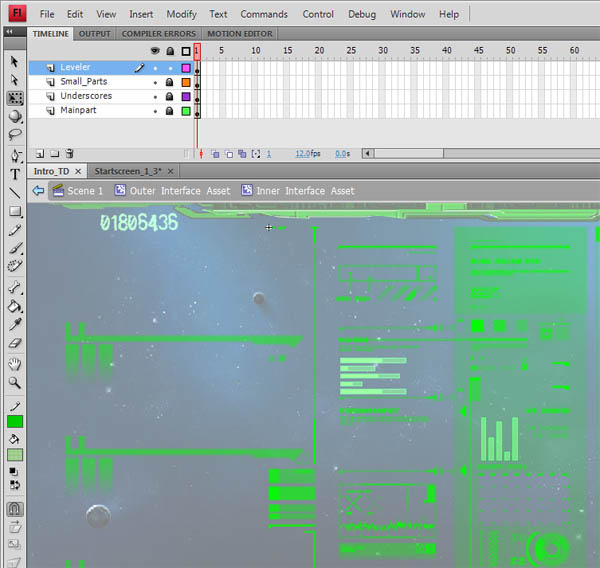Select the Subselection tool
Screen dimensions: 600x568
(15, 80)
